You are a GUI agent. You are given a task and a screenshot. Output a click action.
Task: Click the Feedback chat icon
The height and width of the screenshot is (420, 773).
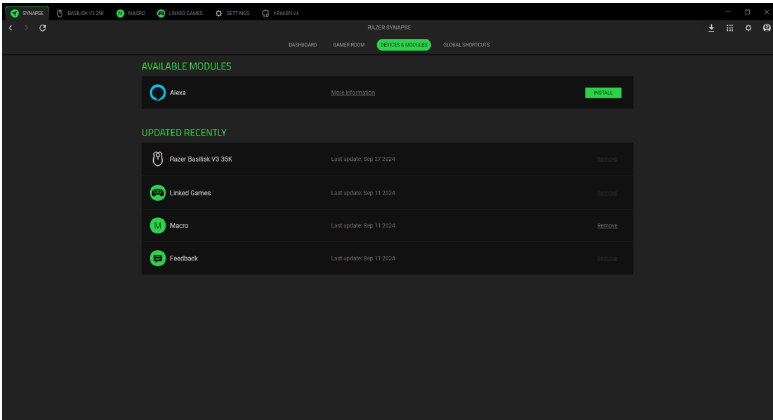pos(158,258)
